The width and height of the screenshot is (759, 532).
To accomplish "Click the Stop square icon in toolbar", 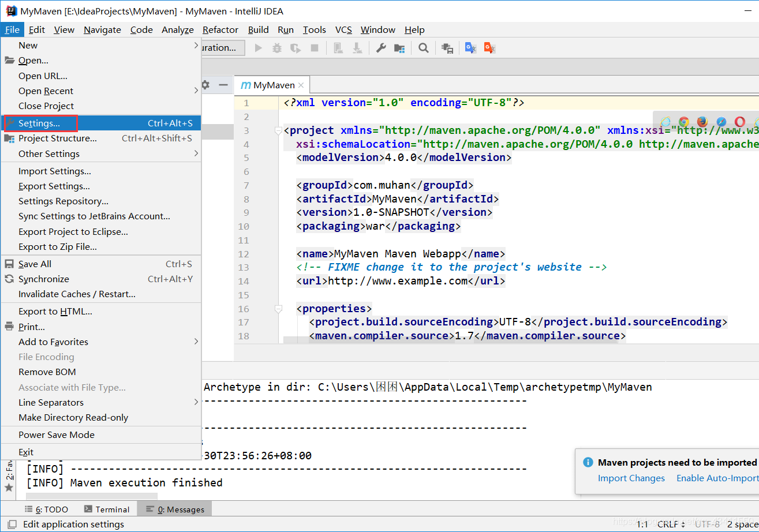I will pyautogui.click(x=315, y=48).
